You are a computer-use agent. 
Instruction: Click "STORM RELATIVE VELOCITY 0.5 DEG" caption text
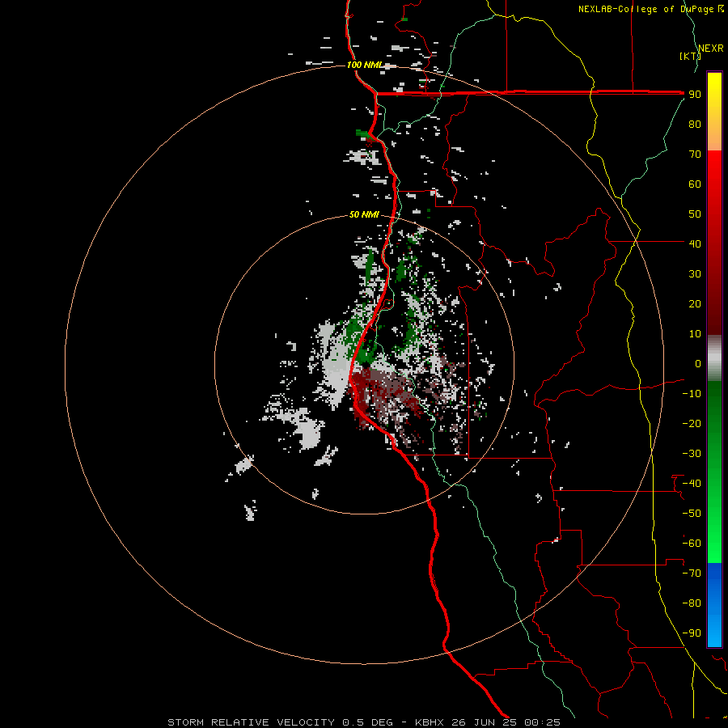(x=280, y=722)
